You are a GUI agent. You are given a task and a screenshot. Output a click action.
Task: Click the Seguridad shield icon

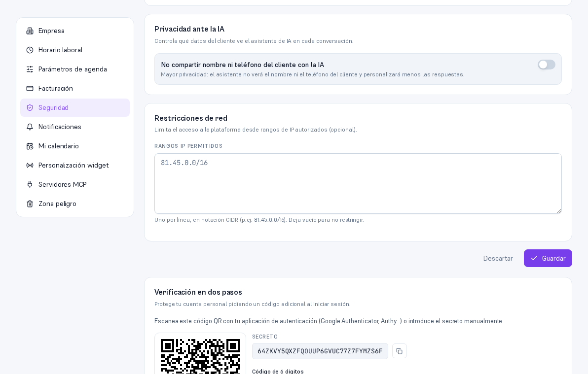30,107
